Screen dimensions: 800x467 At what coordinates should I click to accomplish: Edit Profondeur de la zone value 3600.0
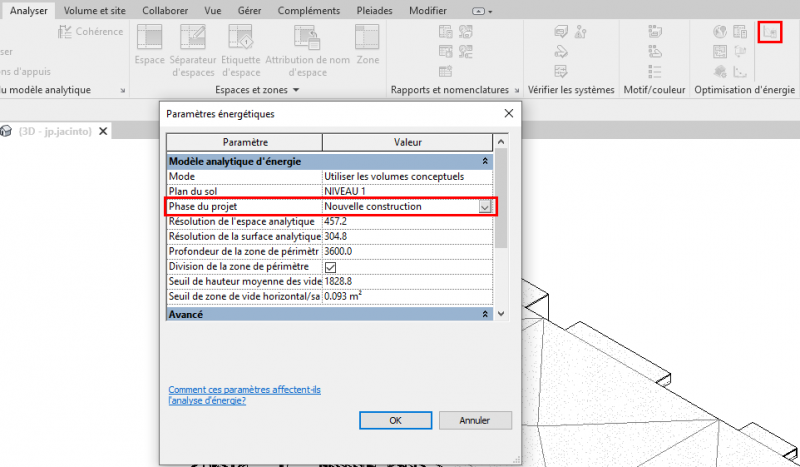click(408, 252)
